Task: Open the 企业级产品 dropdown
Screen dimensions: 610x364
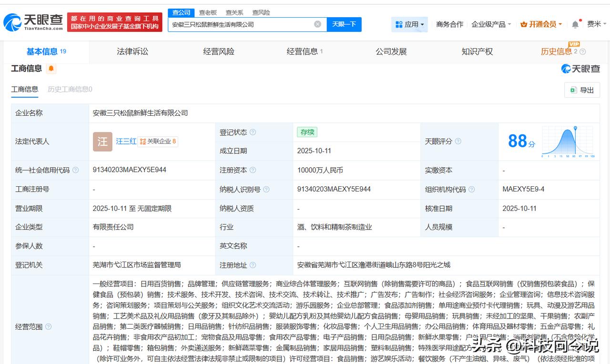Action: (491, 24)
